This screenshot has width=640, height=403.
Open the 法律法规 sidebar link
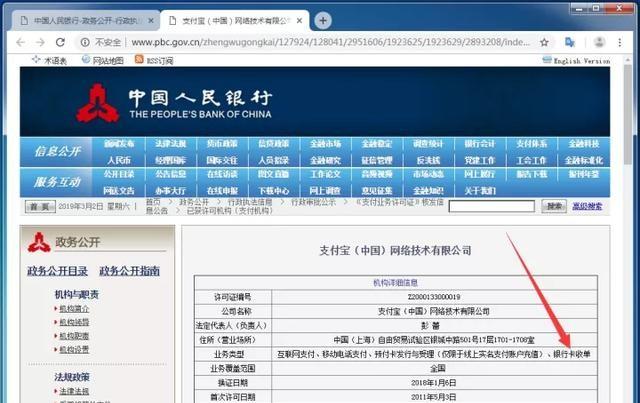tap(74, 391)
